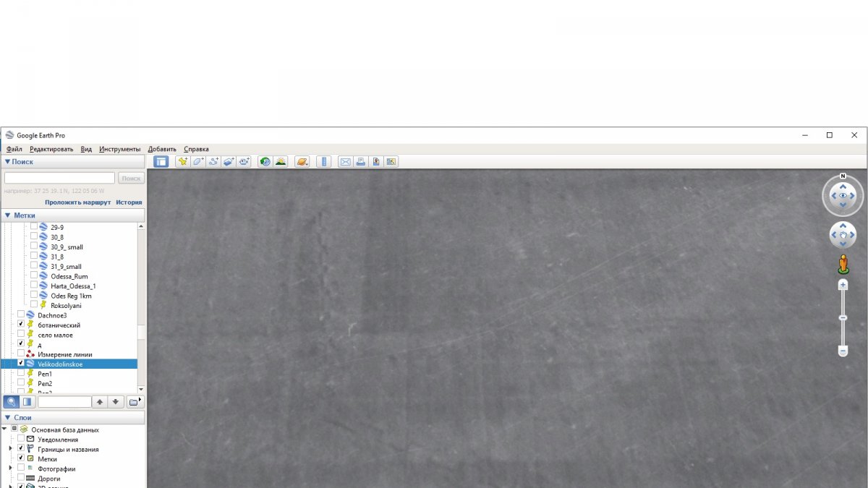Click the look joystick eye center
This screenshot has height=488, width=868.
pyautogui.click(x=843, y=196)
